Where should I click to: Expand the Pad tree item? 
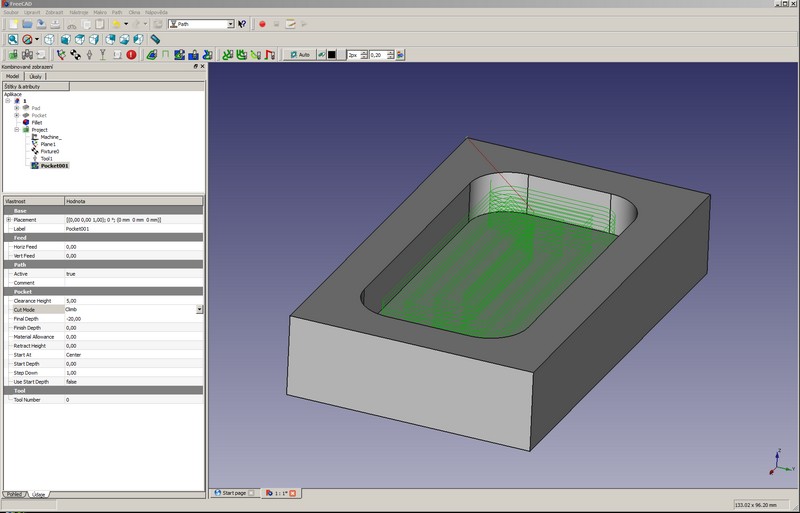[17, 108]
